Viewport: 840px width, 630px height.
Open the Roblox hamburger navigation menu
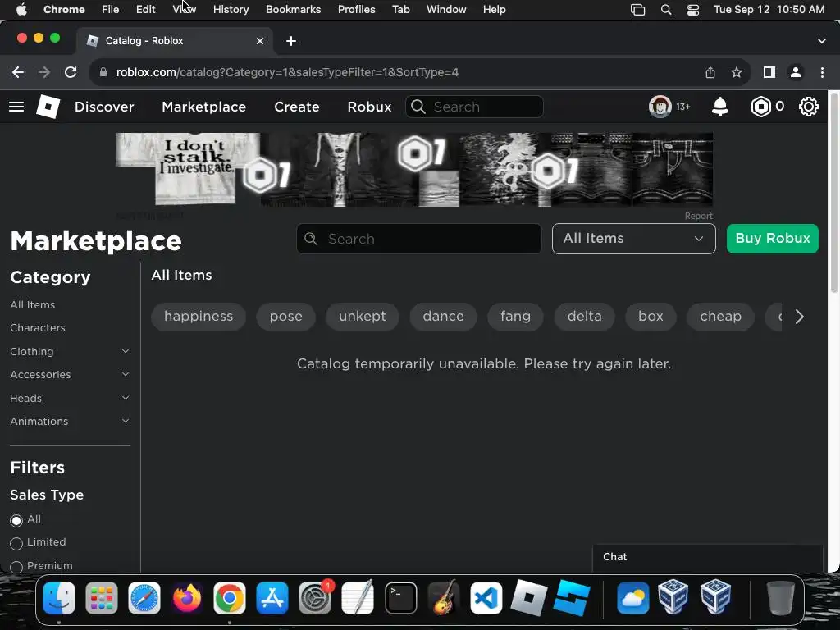(x=16, y=107)
